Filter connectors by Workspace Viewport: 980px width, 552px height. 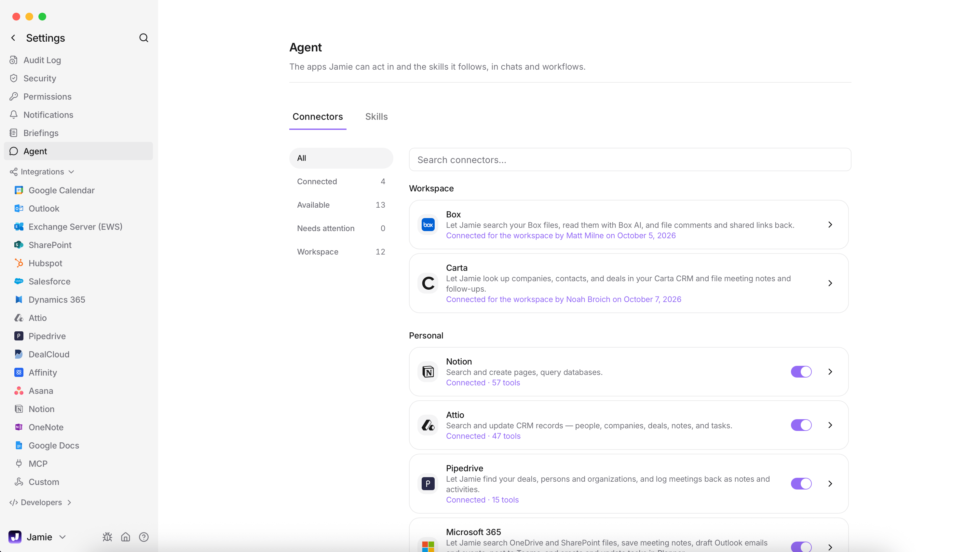pyautogui.click(x=341, y=252)
